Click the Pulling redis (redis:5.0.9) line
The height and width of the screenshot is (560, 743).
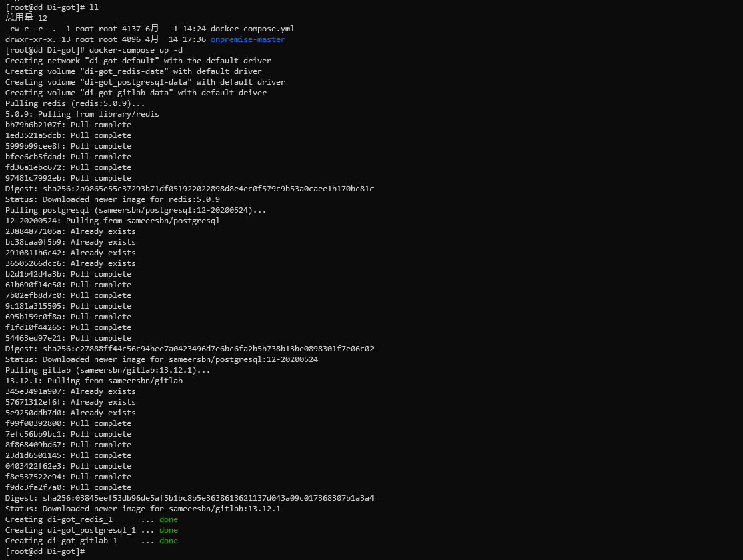[x=75, y=103]
